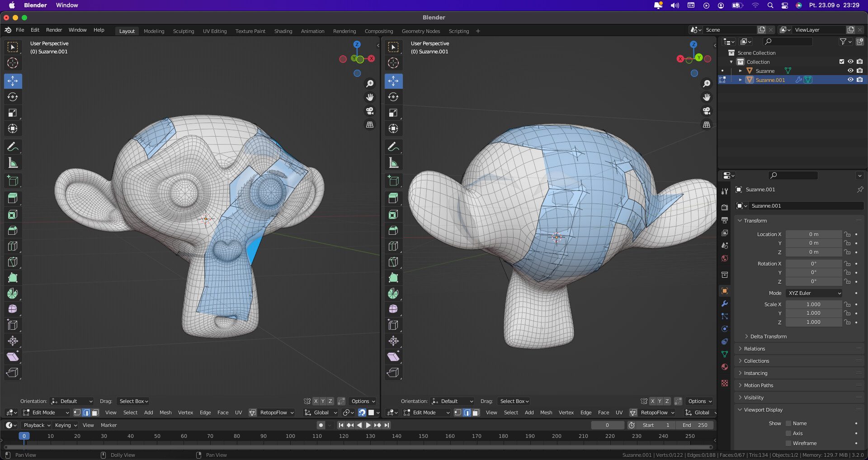Select the Rotate tool in left viewport
868x460 pixels.
13,97
